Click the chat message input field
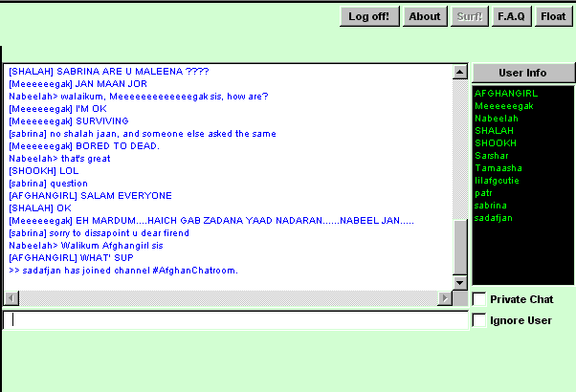Screen dimensions: 576x392 tap(235, 320)
